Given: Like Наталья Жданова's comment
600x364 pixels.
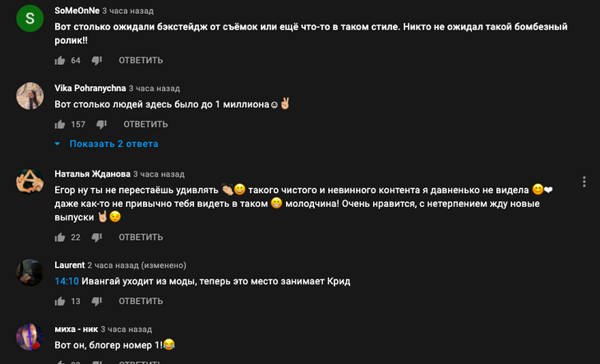Looking at the screenshot, I should (x=60, y=237).
